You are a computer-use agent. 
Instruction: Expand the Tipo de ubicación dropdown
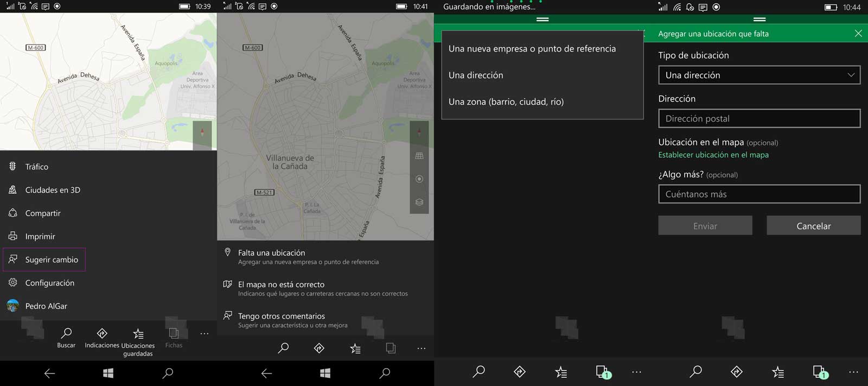[759, 75]
